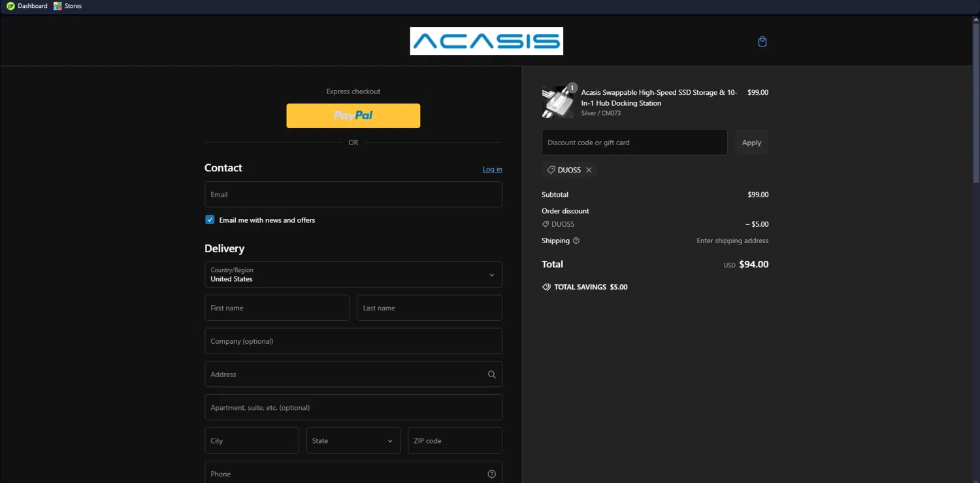Click the Contact heading
Viewport: 980px width, 483px height.
coord(223,168)
